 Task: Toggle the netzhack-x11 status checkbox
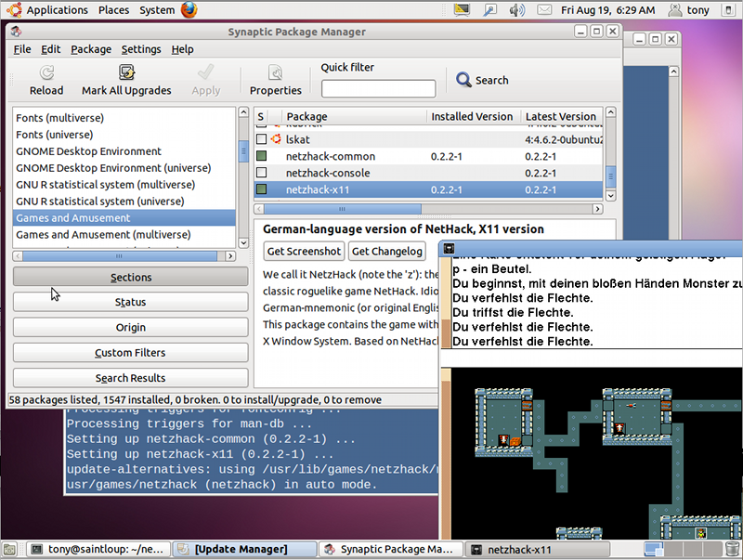click(x=261, y=189)
